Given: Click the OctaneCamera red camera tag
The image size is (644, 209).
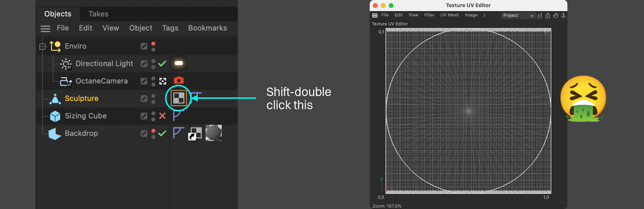Looking at the screenshot, I should (x=179, y=81).
